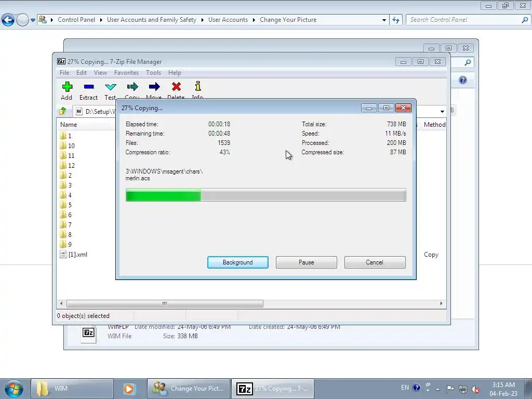
Task: Select folder 2 in file list
Action: point(66,175)
